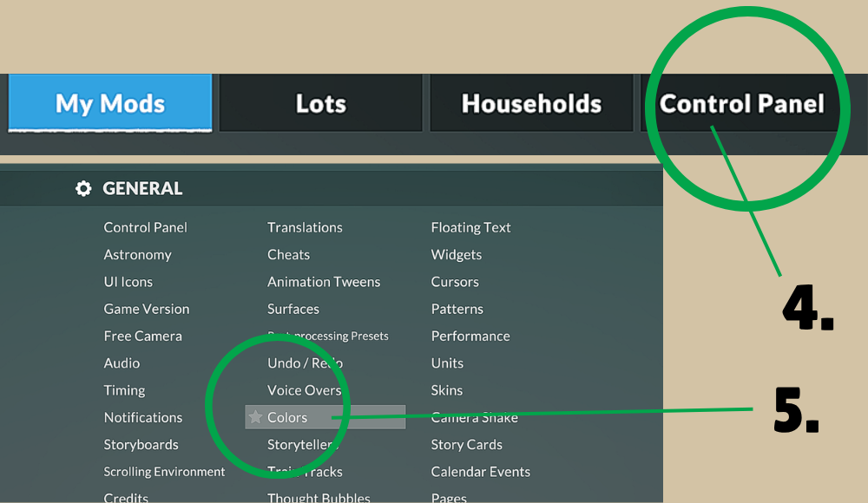Open Control Panel in the General list
868x503 pixels.
tap(146, 227)
